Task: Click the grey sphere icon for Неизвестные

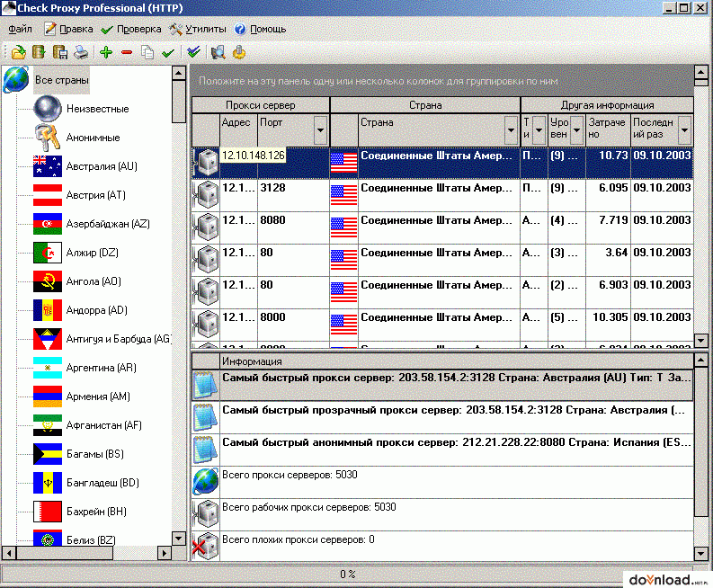Action: tap(48, 108)
